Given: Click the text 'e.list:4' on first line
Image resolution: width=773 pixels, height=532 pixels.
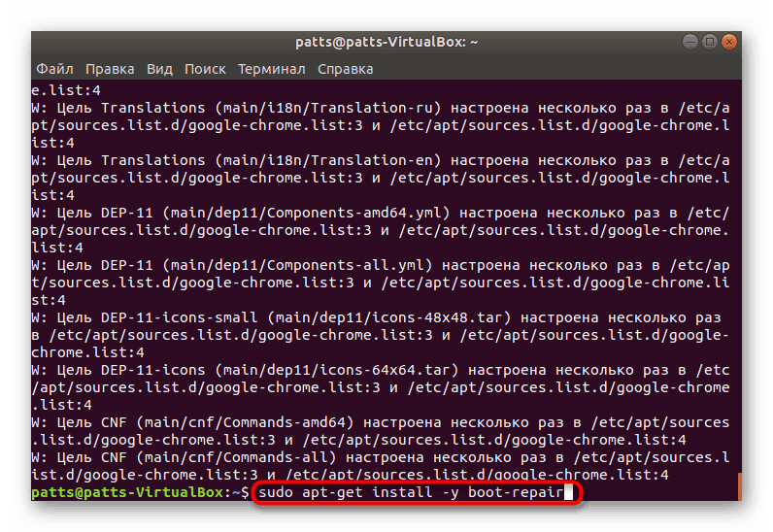Looking at the screenshot, I should pos(66,90).
